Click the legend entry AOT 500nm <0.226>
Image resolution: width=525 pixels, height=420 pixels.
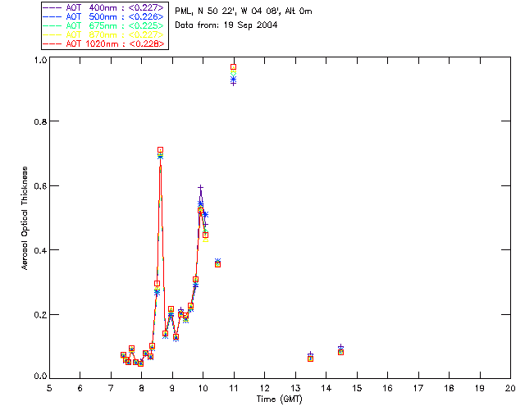(105, 16)
